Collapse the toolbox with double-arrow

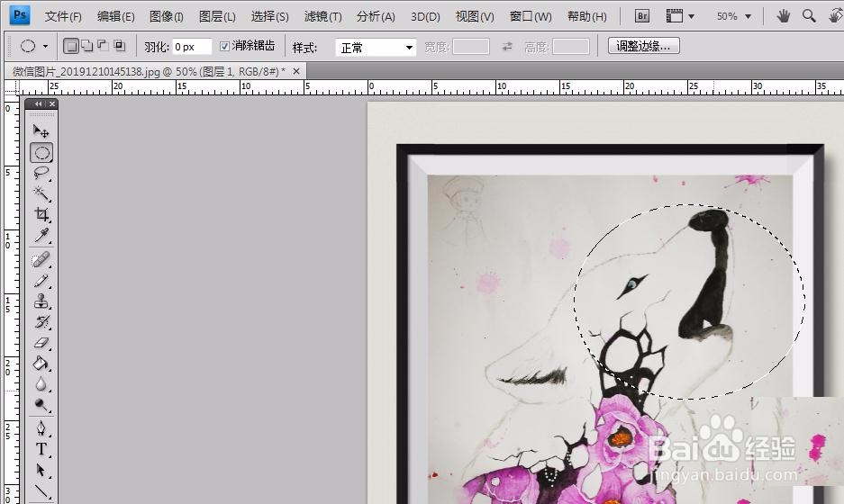coord(38,103)
